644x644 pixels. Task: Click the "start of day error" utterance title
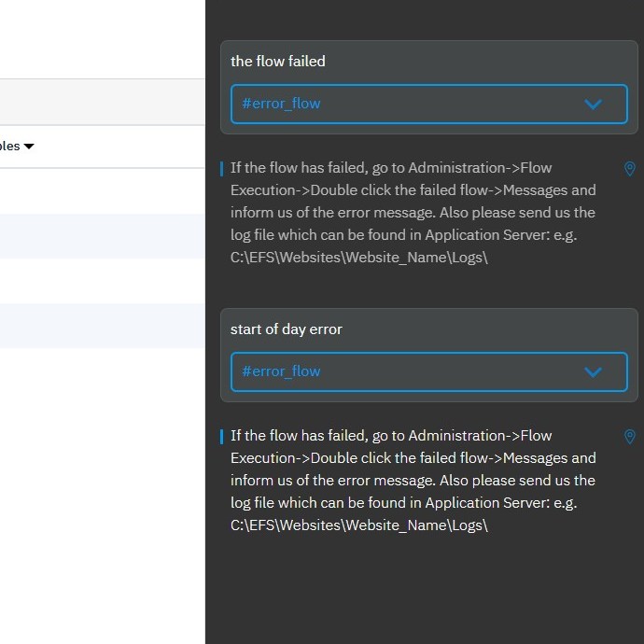click(x=287, y=329)
